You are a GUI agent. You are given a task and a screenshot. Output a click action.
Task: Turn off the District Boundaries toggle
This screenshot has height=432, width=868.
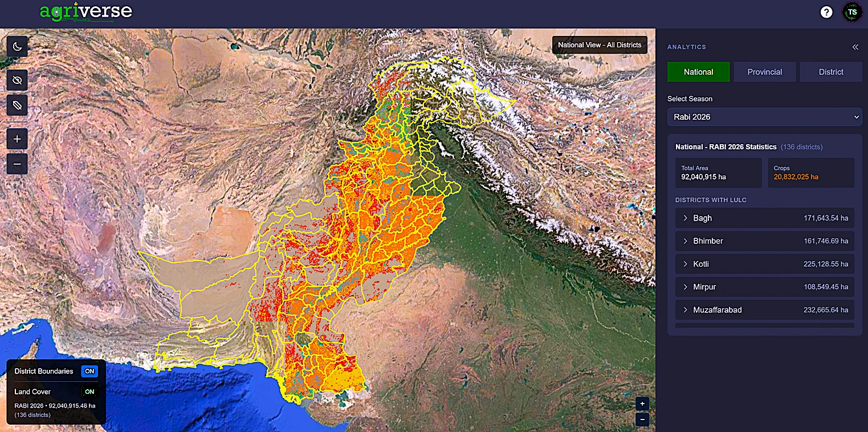pos(89,371)
